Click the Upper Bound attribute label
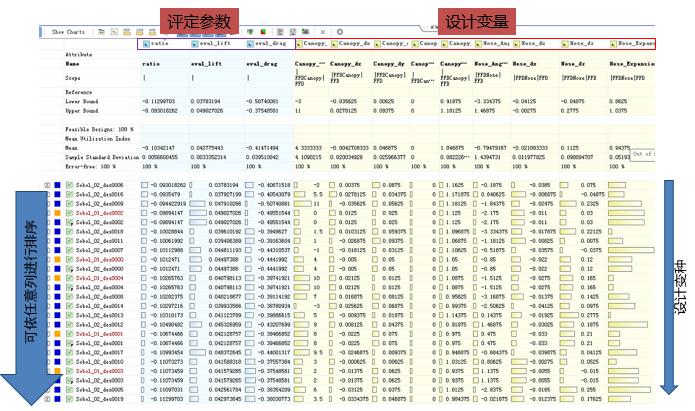 pos(82,110)
